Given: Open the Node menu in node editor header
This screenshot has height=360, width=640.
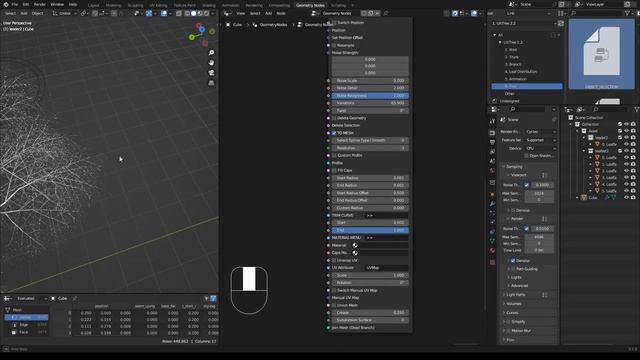Looking at the screenshot, I should 281,13.
